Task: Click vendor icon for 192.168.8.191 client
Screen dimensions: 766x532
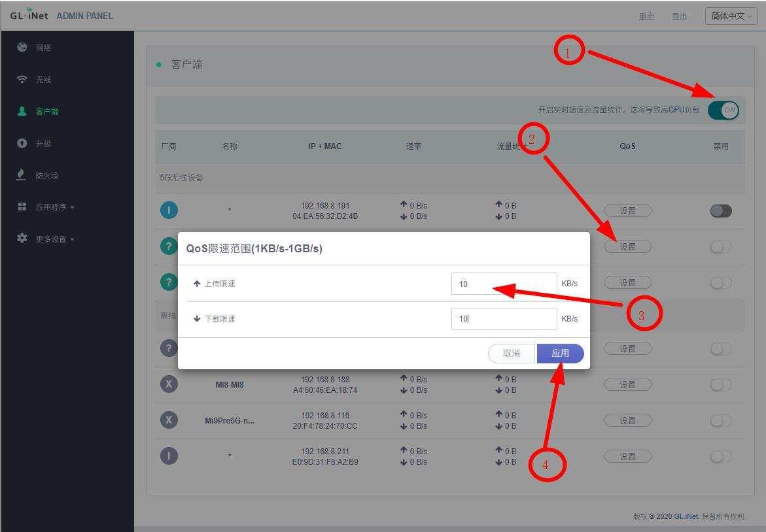Action: pyautogui.click(x=169, y=210)
